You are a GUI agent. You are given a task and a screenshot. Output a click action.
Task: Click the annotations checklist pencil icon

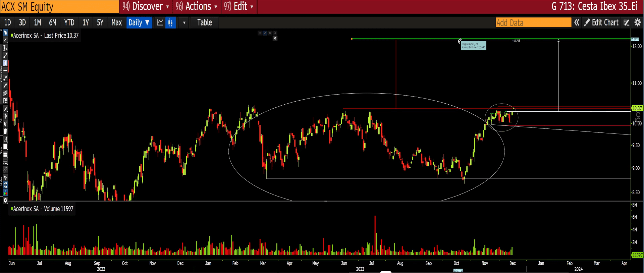[626, 22]
